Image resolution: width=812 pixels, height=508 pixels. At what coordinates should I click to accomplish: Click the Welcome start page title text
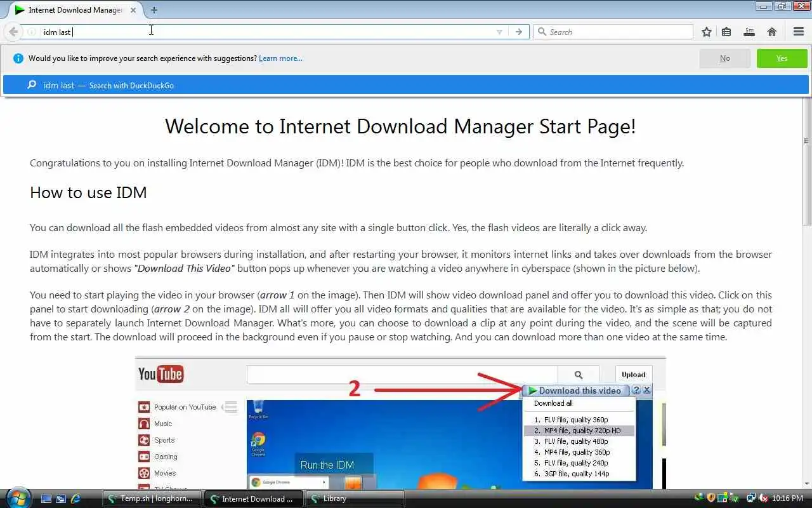(x=400, y=126)
